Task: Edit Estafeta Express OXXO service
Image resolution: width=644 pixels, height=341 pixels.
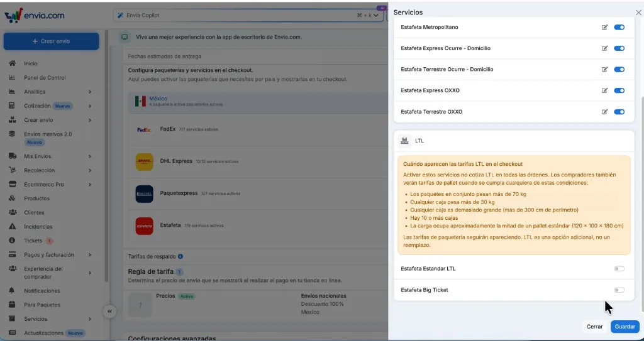Action: [604, 90]
